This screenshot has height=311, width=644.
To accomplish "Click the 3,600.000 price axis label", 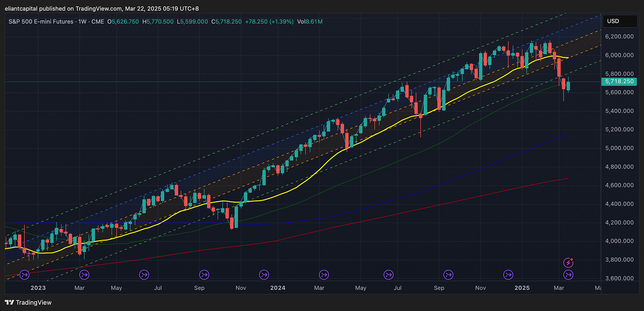I will pos(619,278).
